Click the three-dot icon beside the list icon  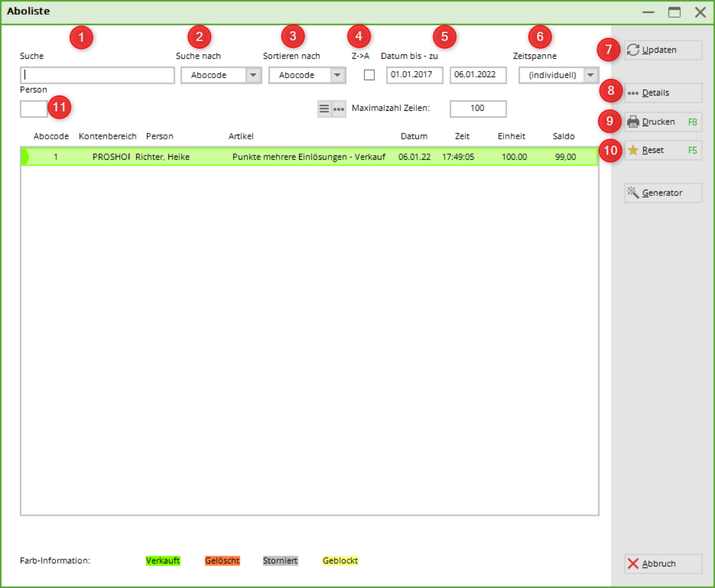(x=339, y=109)
